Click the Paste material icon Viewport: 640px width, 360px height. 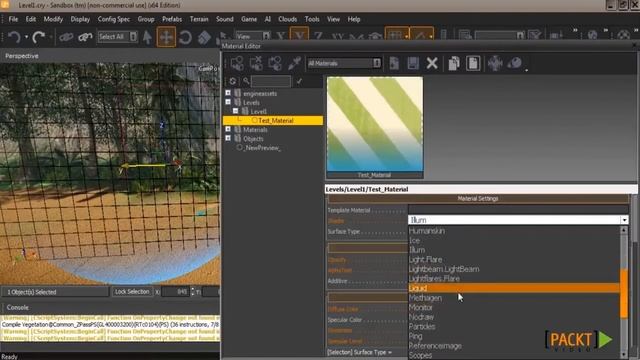pyautogui.click(x=473, y=63)
